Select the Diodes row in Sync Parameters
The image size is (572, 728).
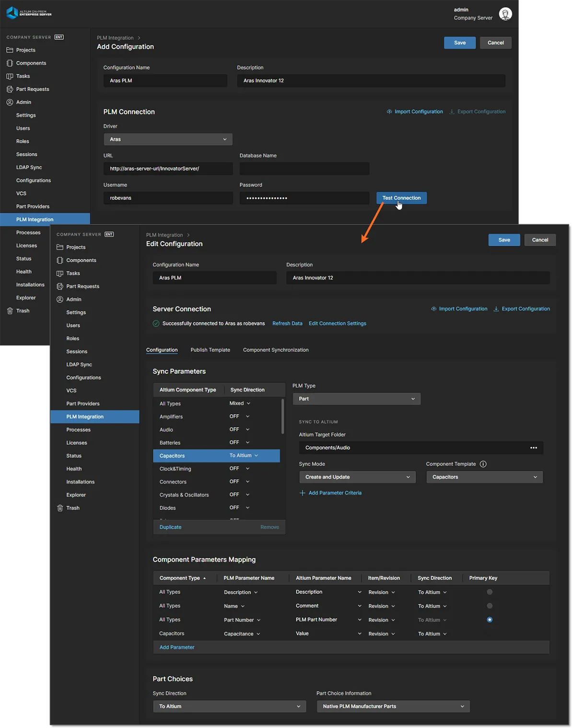pyautogui.click(x=217, y=508)
